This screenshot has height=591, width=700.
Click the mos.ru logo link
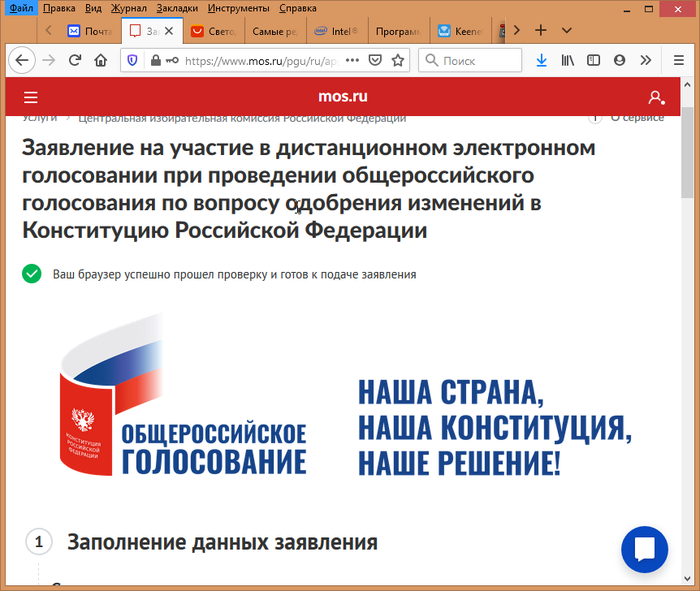(x=343, y=98)
